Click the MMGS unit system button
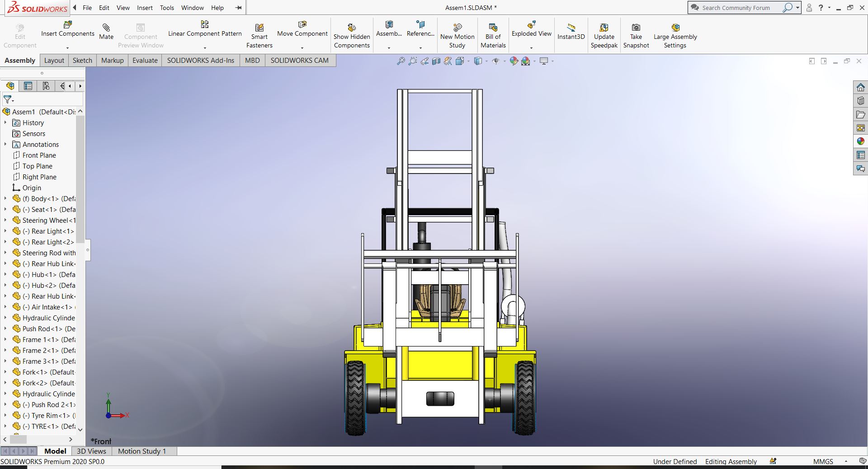The width and height of the screenshot is (868, 469). pos(823,461)
